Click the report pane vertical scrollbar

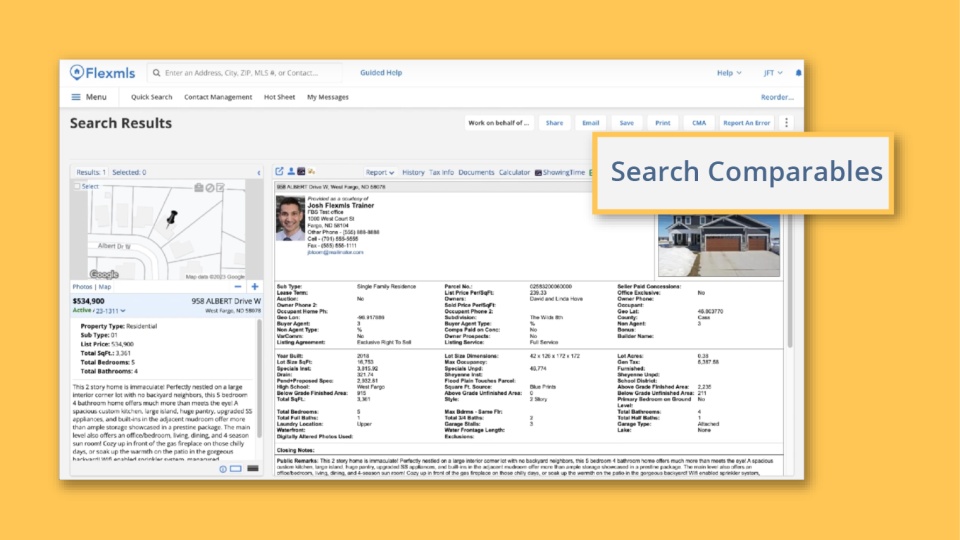pos(790,282)
